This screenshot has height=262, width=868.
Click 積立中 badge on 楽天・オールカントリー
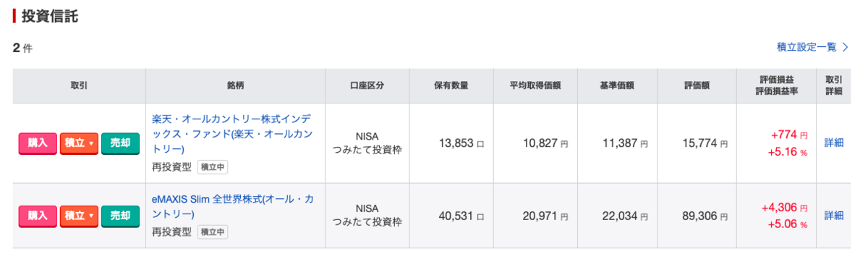[213, 167]
